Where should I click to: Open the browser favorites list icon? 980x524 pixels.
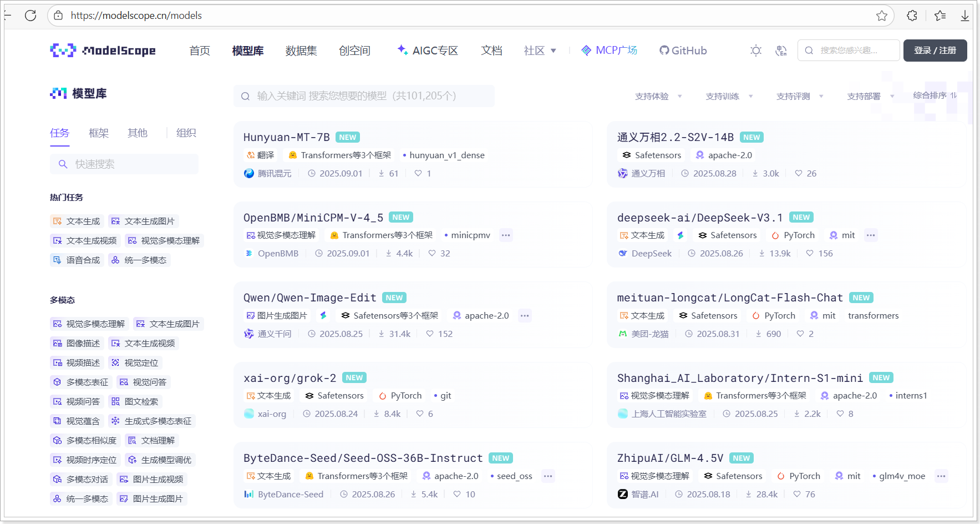(x=940, y=16)
